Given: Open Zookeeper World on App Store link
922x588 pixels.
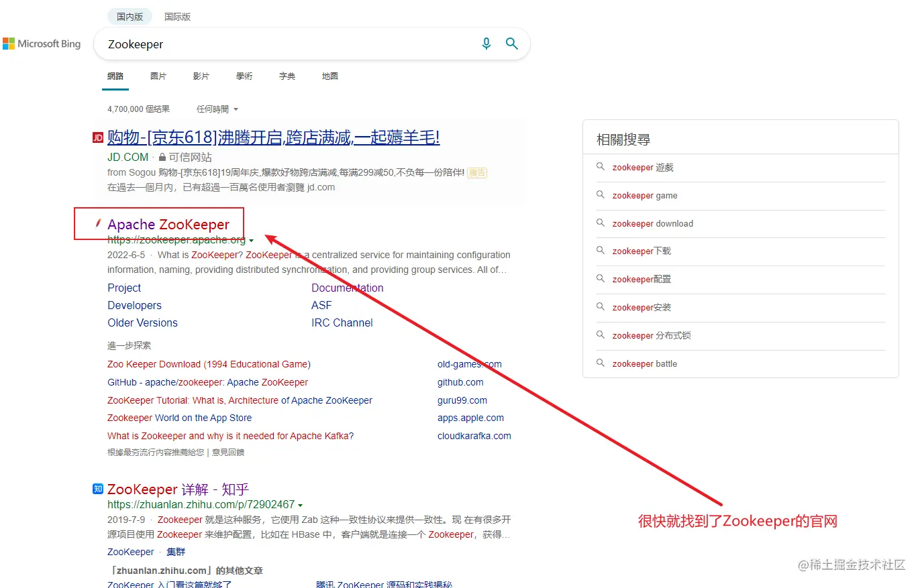Looking at the screenshot, I should (x=179, y=418).
